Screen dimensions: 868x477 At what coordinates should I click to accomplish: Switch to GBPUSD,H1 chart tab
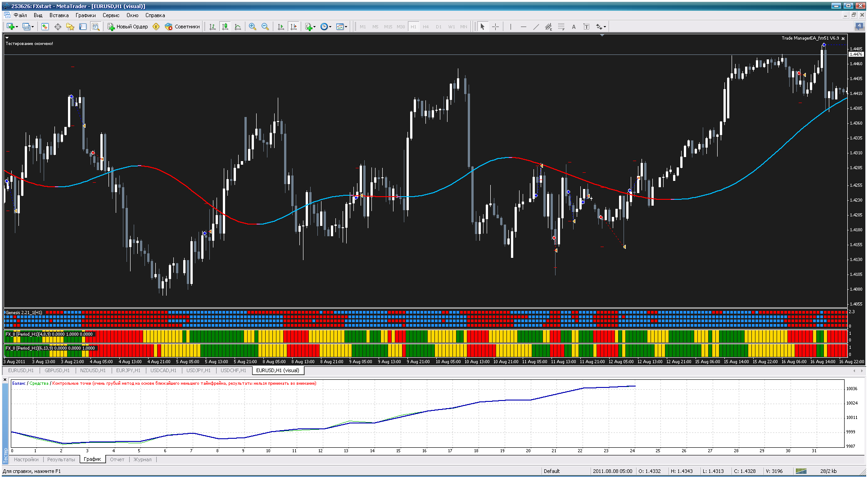[x=57, y=370]
